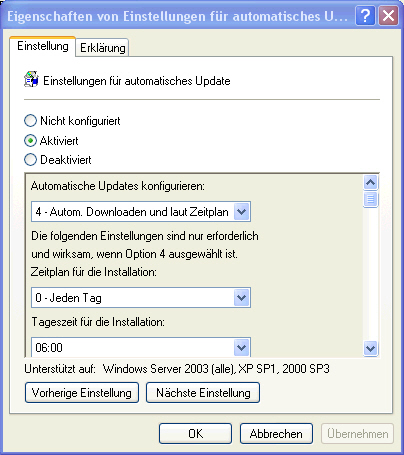Click the Abbrechen button
Image resolution: width=404 pixels, height=455 pixels.
(276, 434)
